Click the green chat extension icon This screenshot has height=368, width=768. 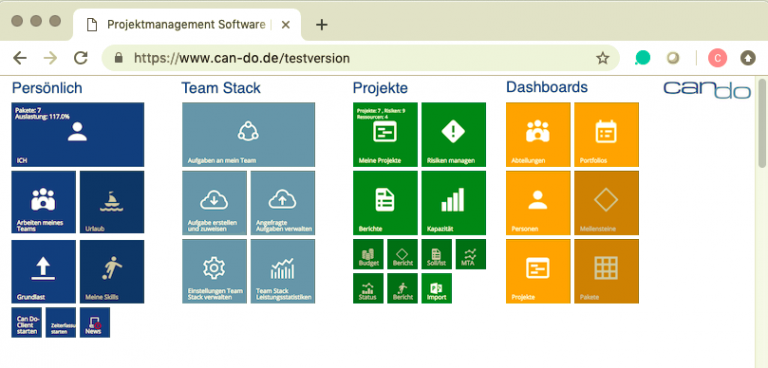coord(642,58)
